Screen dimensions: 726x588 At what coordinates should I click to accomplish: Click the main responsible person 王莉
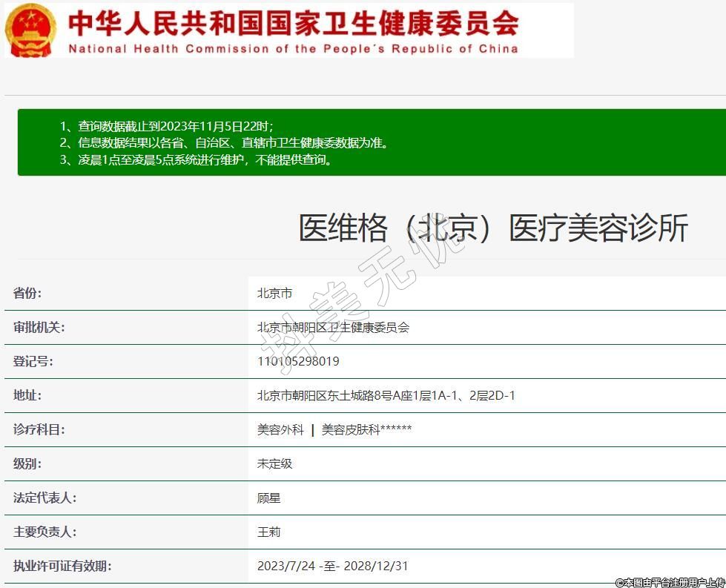[268, 532]
